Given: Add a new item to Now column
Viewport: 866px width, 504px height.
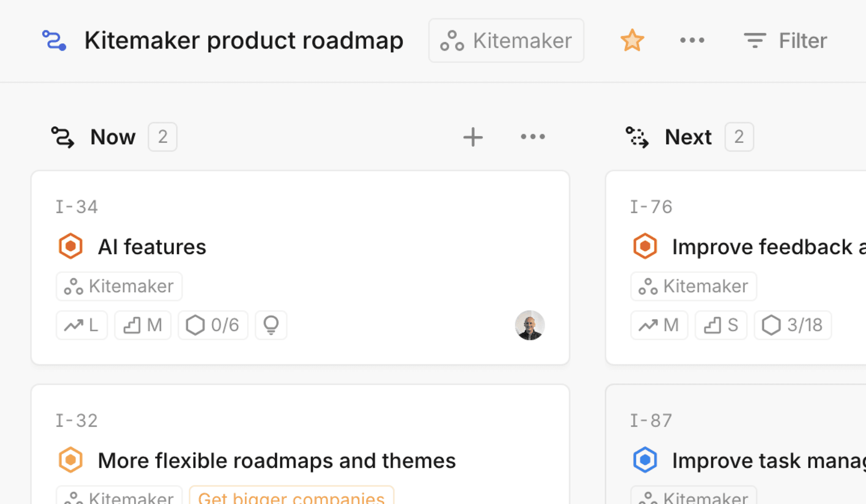Looking at the screenshot, I should pos(473,137).
